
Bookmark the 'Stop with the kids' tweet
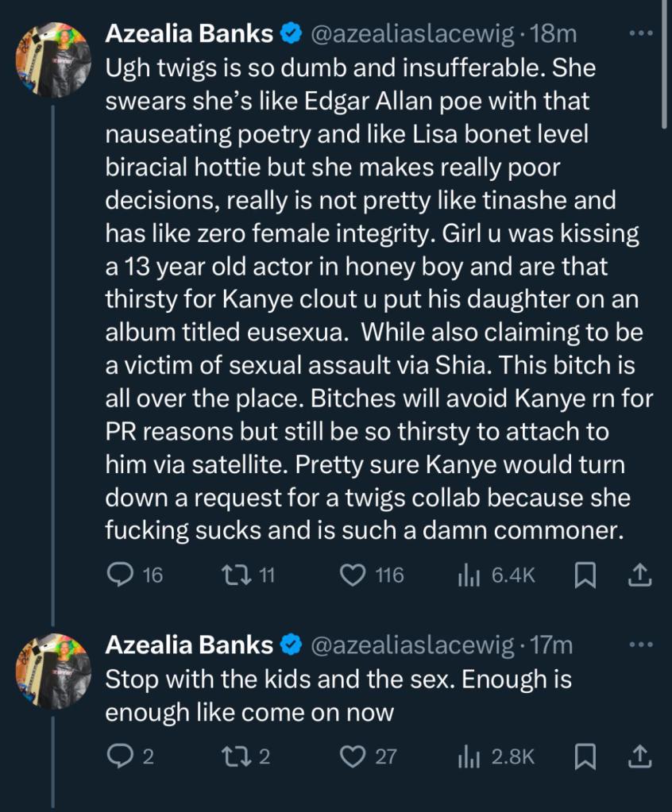click(x=585, y=757)
